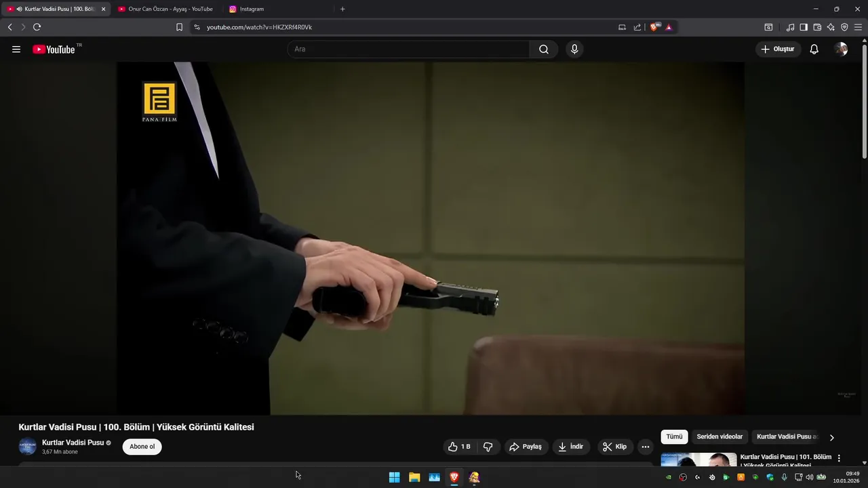This screenshot has width=868, height=488.
Task: Select the Tümü filter chip
Action: point(674,436)
